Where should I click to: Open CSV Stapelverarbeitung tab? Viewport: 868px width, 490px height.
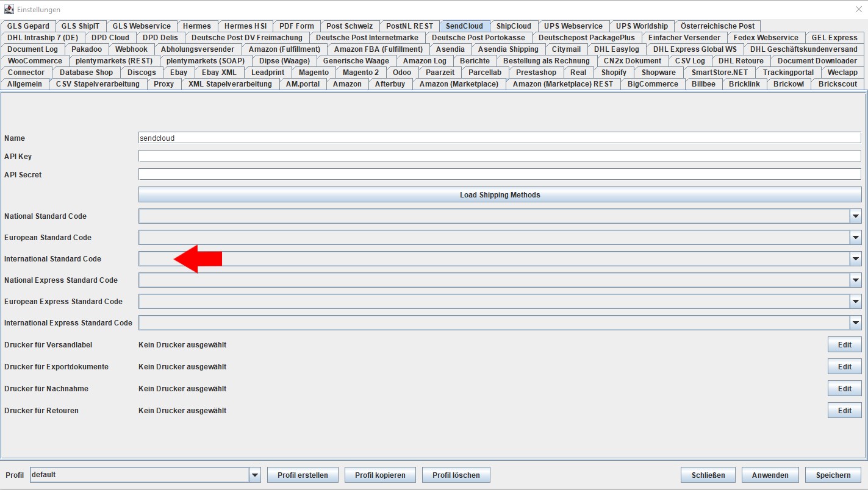98,84
